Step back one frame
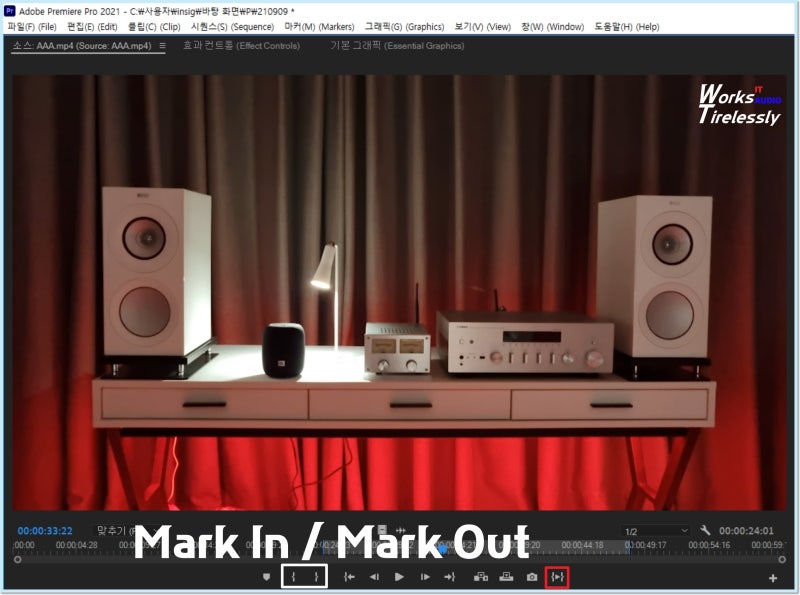The image size is (800, 595). (374, 577)
